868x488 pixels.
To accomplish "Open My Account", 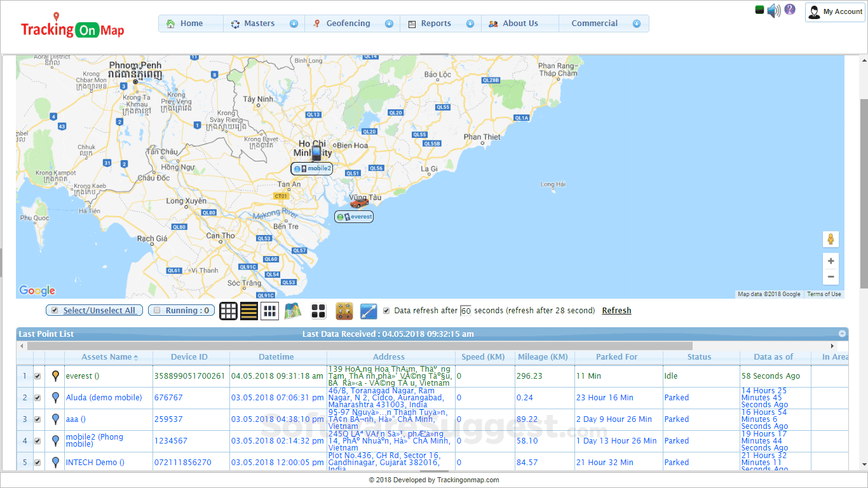I will click(x=834, y=11).
